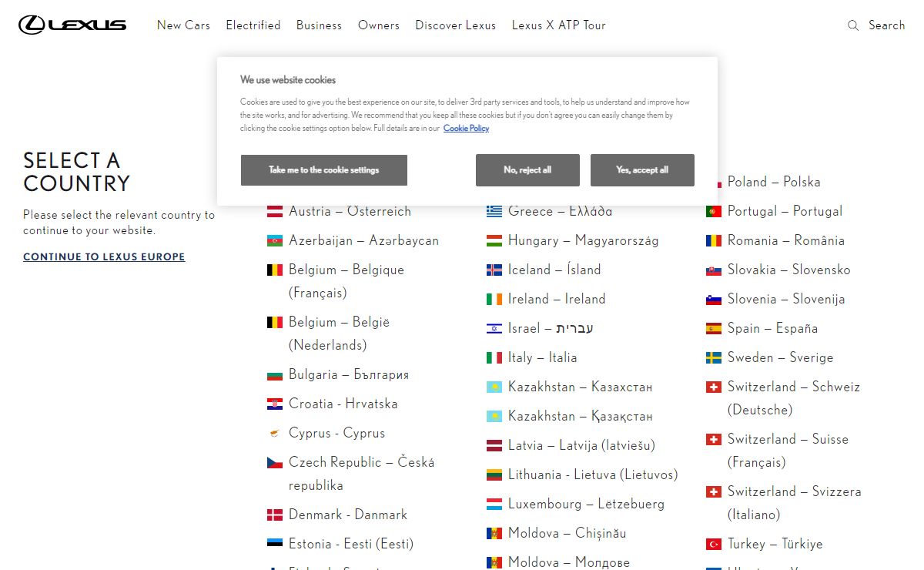Click the search magnifier icon
Screen dimensions: 924x570
tap(853, 25)
